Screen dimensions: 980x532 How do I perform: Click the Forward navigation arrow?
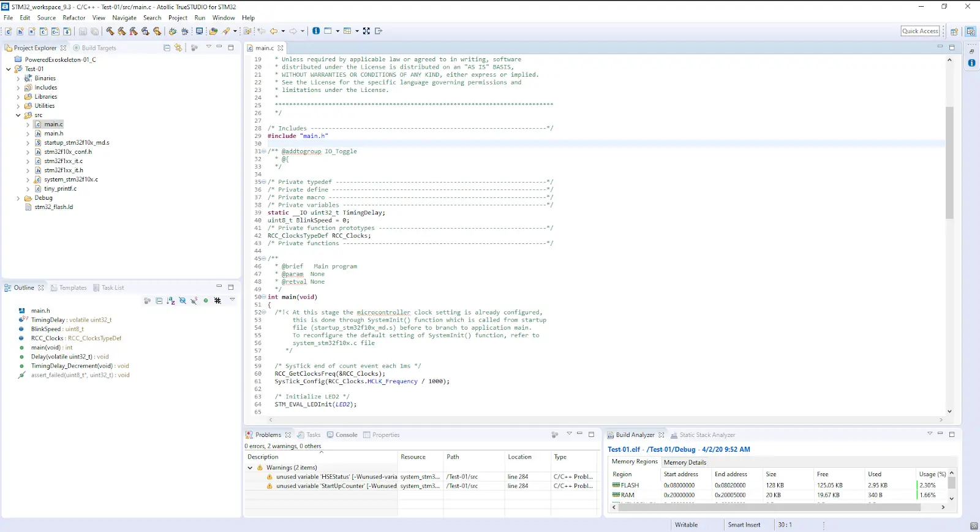[x=293, y=31]
